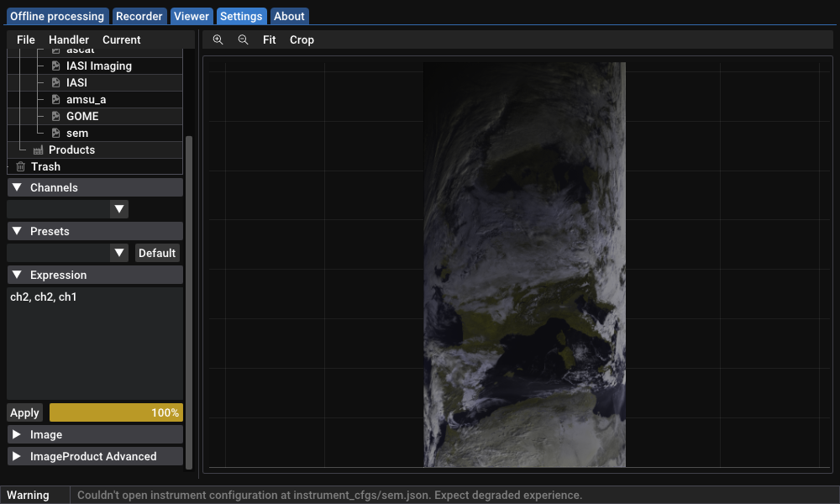Collapse the Channels section

tap(17, 187)
